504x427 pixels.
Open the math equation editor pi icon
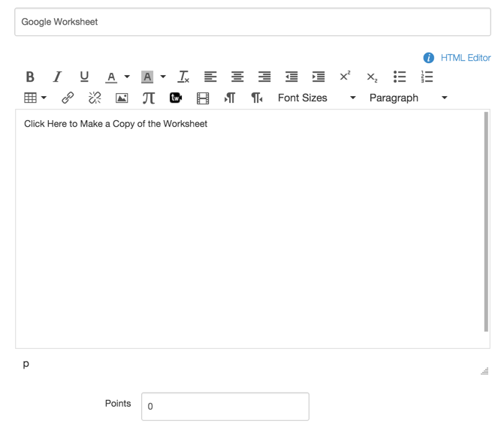coord(149,98)
